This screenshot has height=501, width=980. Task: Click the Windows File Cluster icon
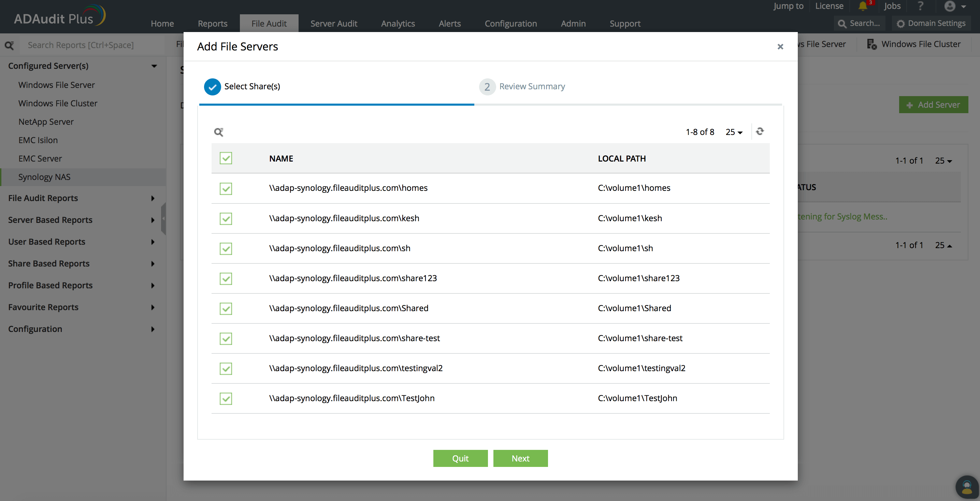[871, 44]
